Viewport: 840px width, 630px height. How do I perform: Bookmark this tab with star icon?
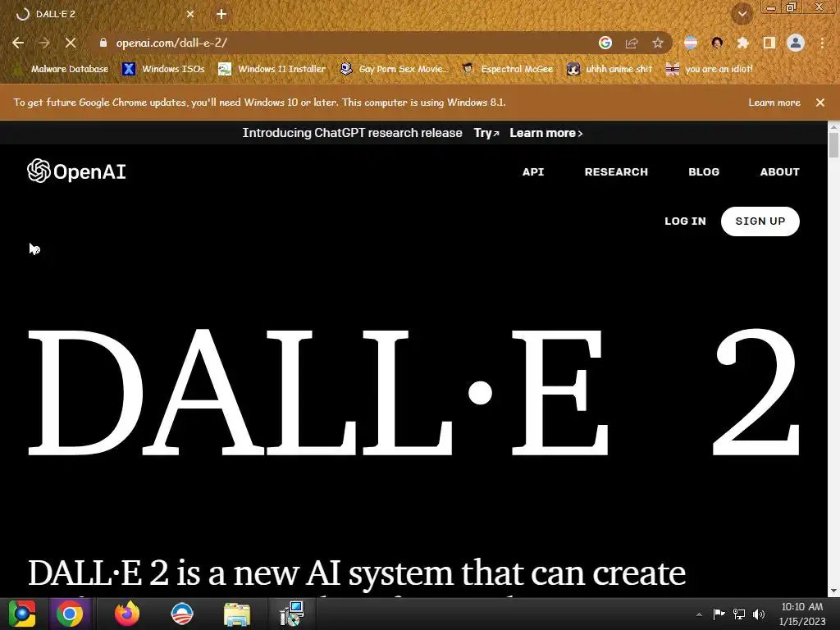pos(658,43)
